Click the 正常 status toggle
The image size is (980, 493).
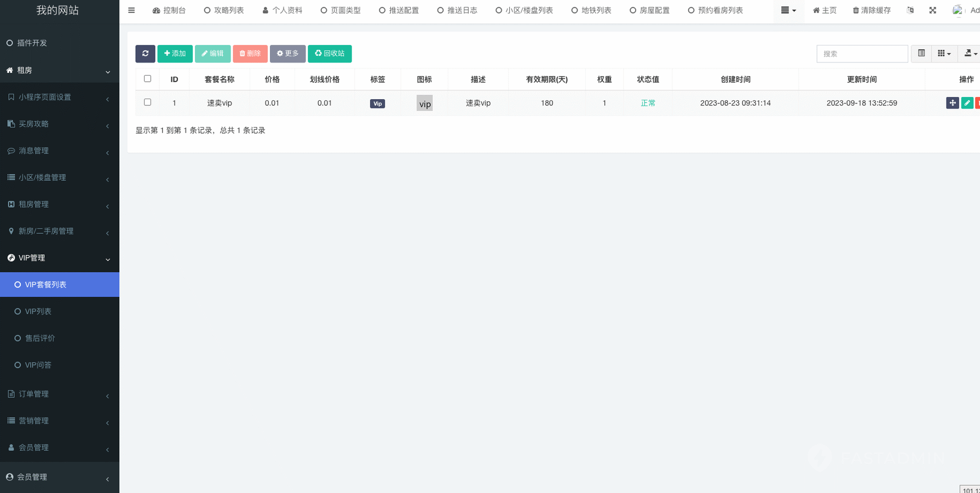click(648, 103)
